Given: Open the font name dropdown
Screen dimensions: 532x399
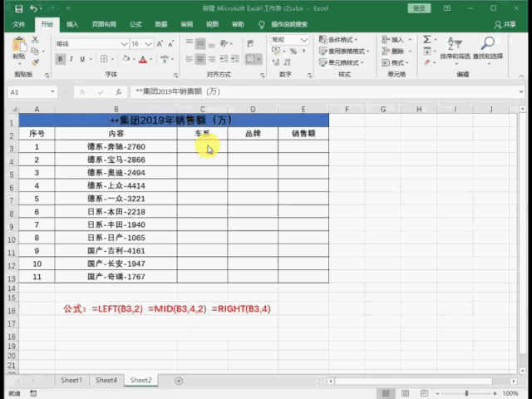Looking at the screenshot, I should [124, 44].
